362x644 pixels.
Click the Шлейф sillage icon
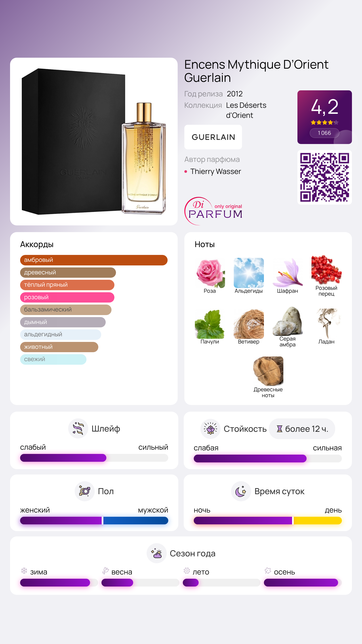tap(78, 428)
